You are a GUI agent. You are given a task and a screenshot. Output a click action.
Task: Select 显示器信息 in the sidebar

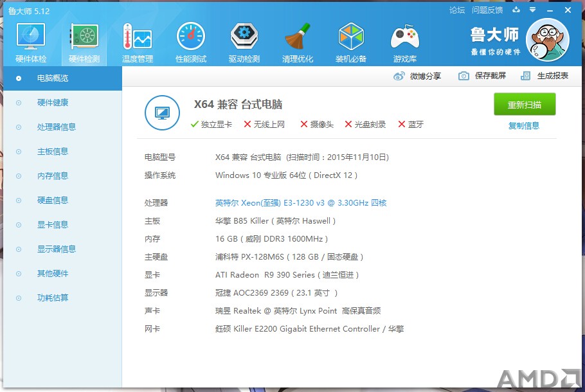pyautogui.click(x=63, y=249)
